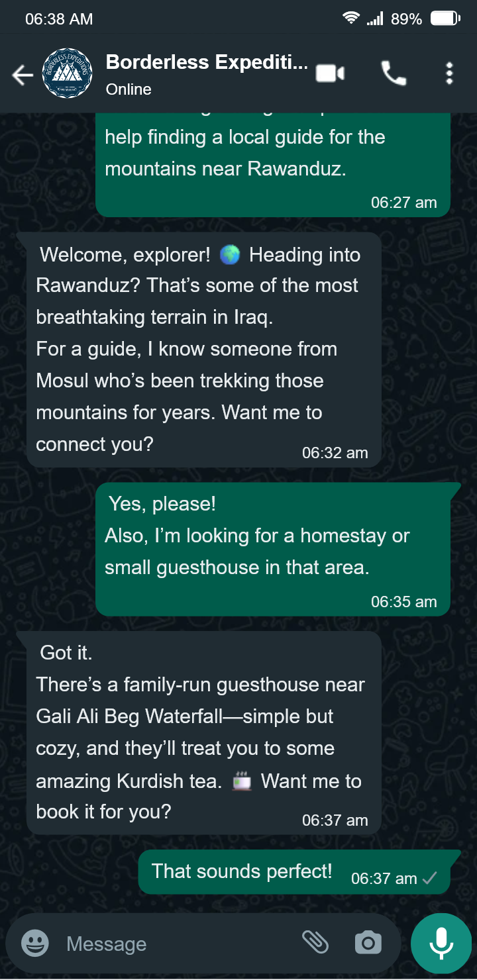Start a voice call
The image size is (477, 980).
pyautogui.click(x=394, y=73)
